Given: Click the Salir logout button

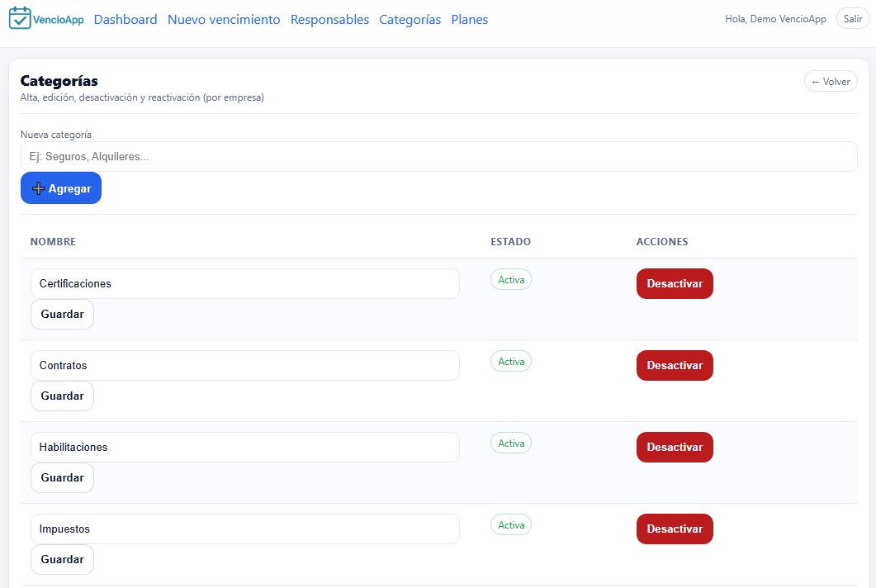Looking at the screenshot, I should (x=852, y=19).
